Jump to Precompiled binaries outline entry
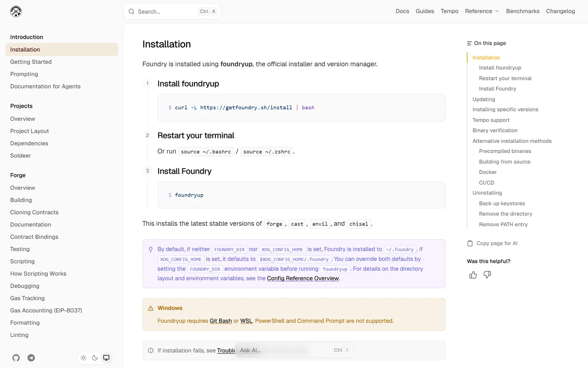Screen dimensions: 588x368 505,151
